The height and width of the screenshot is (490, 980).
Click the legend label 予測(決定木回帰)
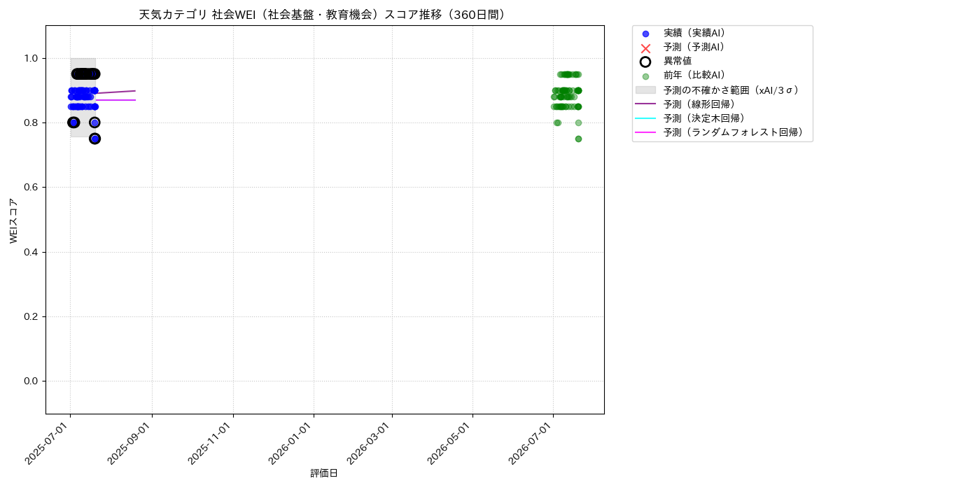point(706,118)
